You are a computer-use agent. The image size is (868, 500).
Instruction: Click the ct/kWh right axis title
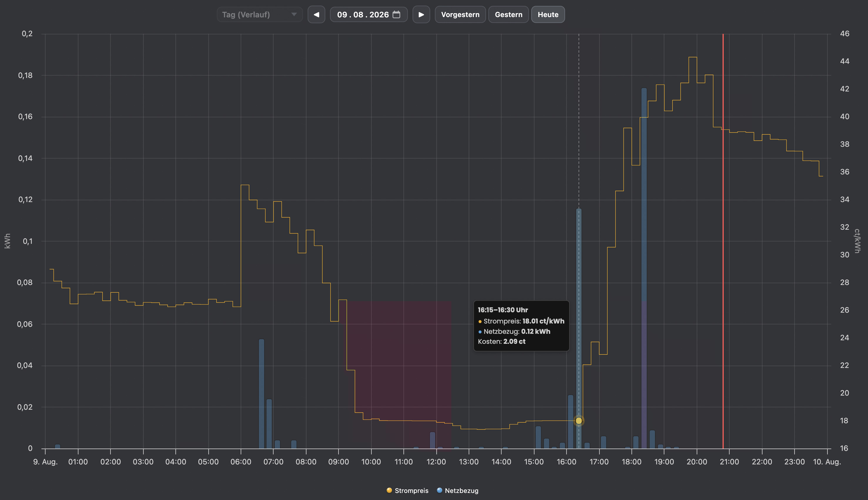coord(857,241)
